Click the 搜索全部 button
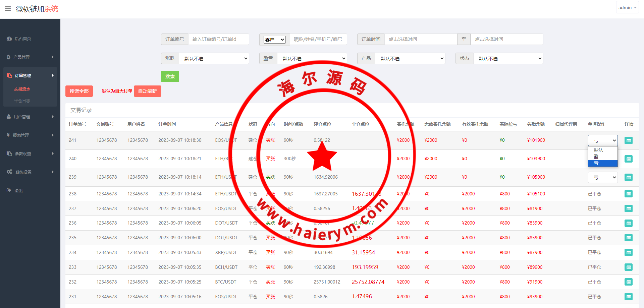The height and width of the screenshot is (308, 644). [x=79, y=91]
